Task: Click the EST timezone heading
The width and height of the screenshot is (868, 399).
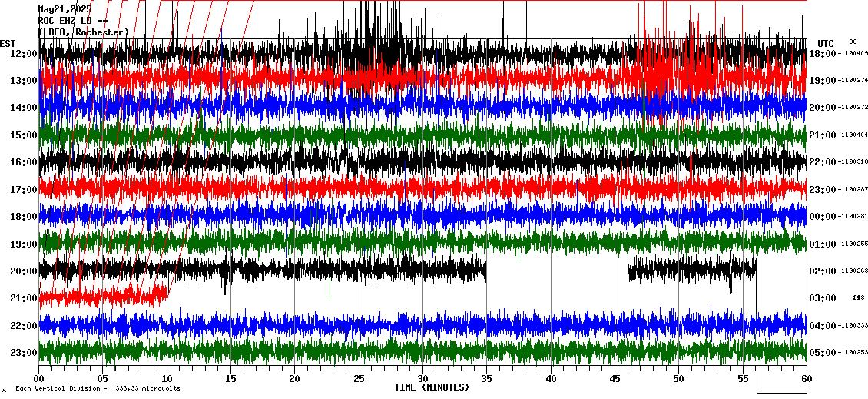Action: [8, 43]
